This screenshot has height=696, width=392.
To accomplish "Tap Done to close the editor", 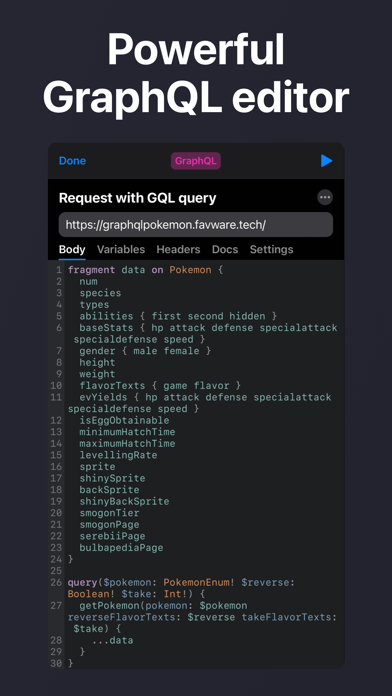I will tap(72, 161).
